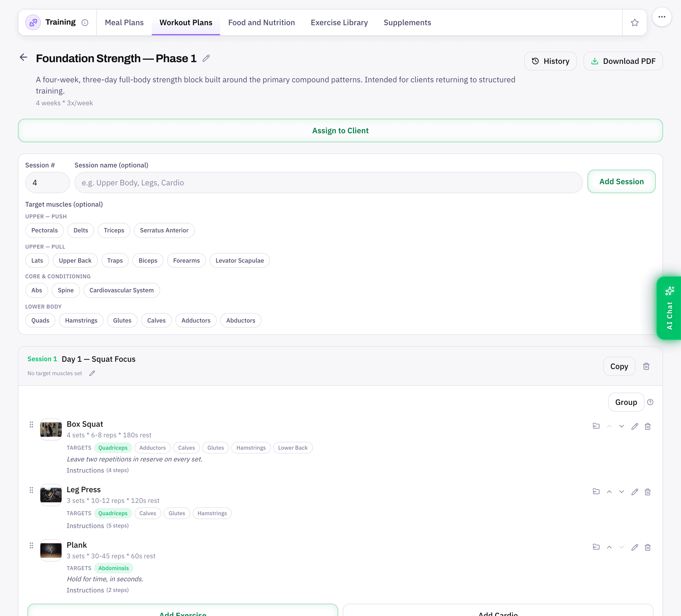Viewport: 681px width, 616px height.
Task: Expand Box Squat Instructions (4 steps)
Action: click(x=97, y=470)
